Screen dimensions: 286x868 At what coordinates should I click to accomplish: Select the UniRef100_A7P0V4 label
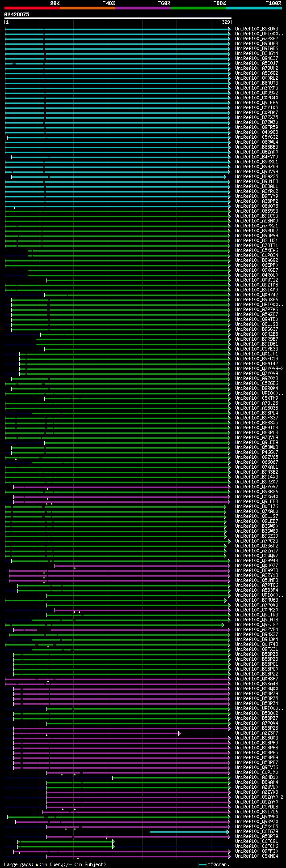point(257,723)
